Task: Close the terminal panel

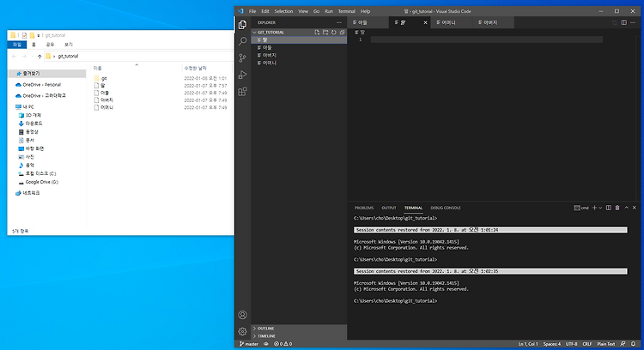Action: click(635, 208)
